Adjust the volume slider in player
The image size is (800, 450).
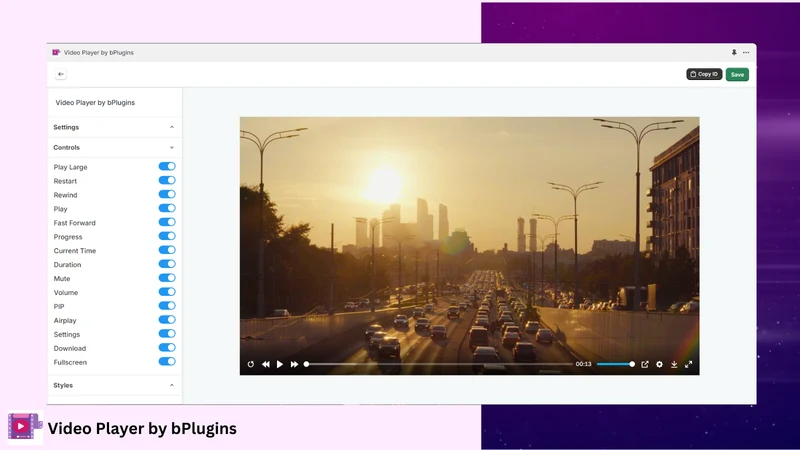(615, 364)
